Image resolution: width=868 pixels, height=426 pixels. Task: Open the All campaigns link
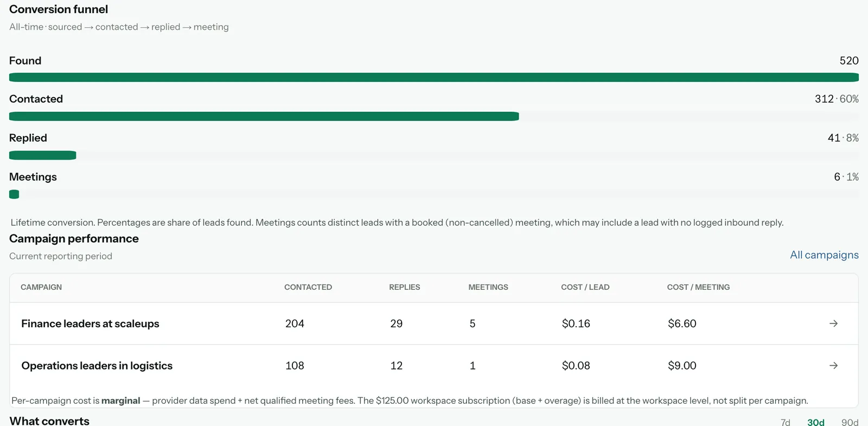point(824,255)
